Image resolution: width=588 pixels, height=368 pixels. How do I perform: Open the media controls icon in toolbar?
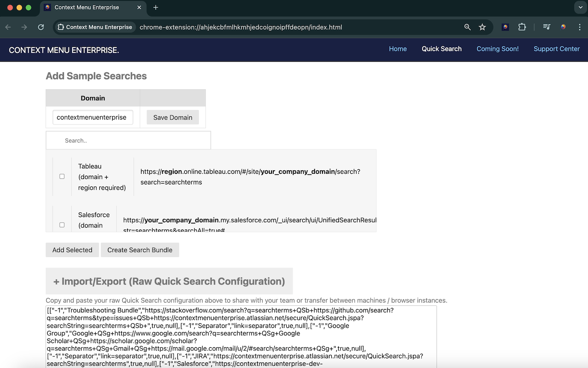point(546,27)
